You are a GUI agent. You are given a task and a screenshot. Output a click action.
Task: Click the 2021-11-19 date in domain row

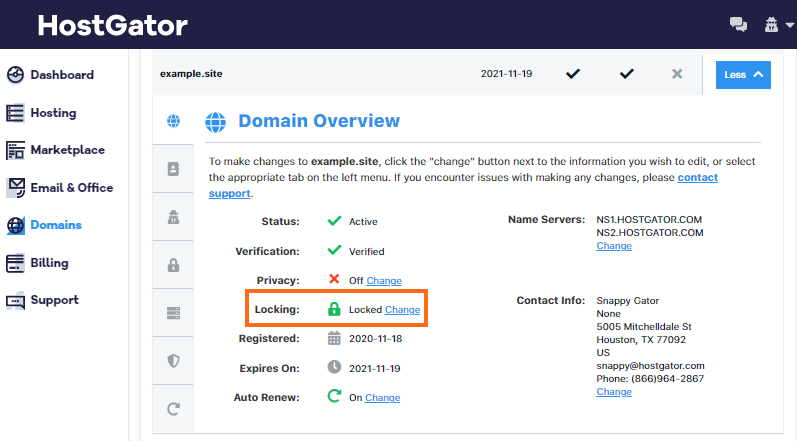pos(506,74)
